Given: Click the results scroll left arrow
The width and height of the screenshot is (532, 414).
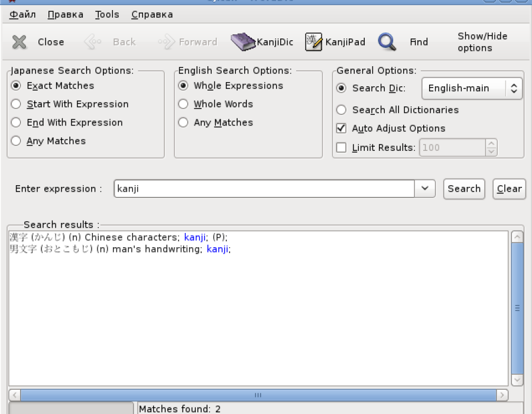Looking at the screenshot, I should pos(15,395).
